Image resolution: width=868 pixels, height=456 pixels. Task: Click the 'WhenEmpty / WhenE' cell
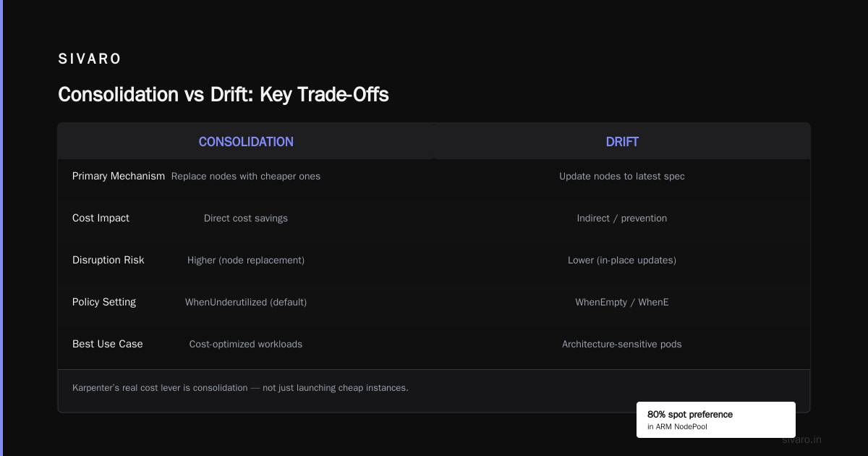(x=622, y=302)
